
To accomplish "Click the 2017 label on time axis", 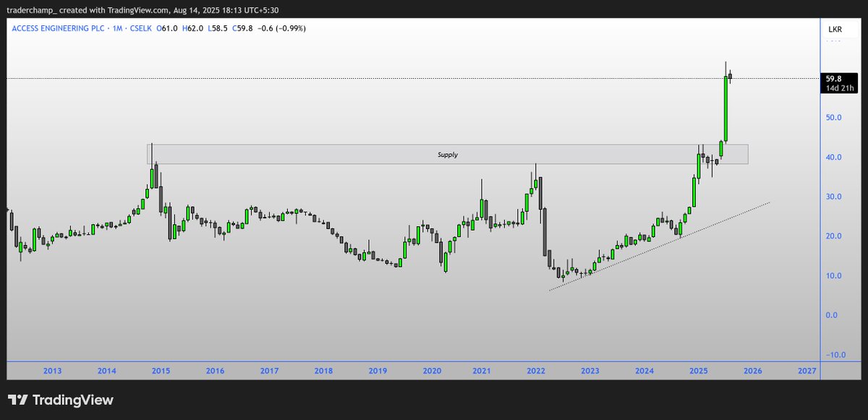I will point(269,371).
